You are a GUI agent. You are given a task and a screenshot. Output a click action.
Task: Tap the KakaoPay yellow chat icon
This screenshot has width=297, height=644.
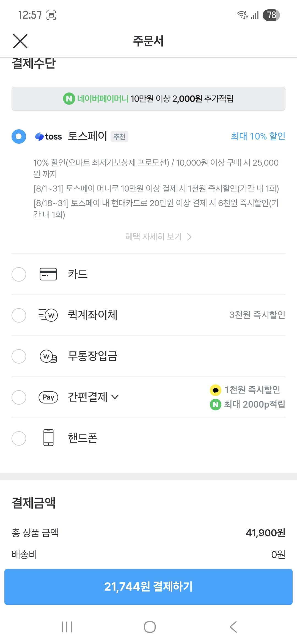pyautogui.click(x=215, y=390)
